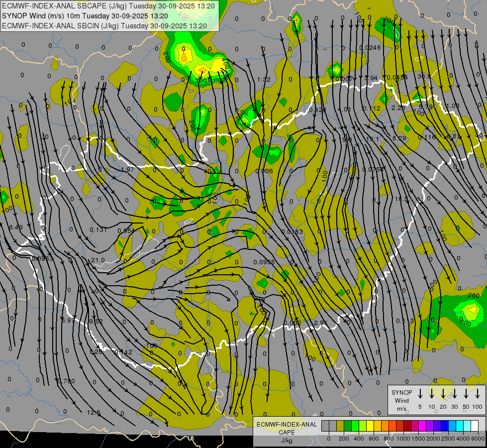Screen dimensions: 487x448
Task: Click the 10 m/s wind arrow in legend
Action: pos(432,394)
